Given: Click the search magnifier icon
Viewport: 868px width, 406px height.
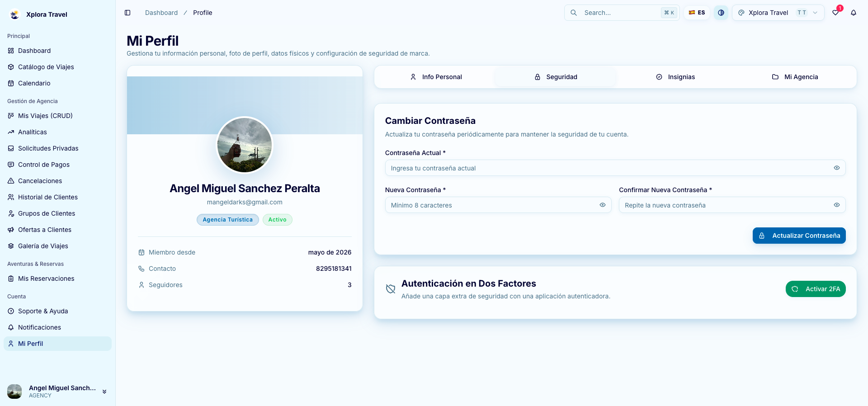Looking at the screenshot, I should [574, 13].
